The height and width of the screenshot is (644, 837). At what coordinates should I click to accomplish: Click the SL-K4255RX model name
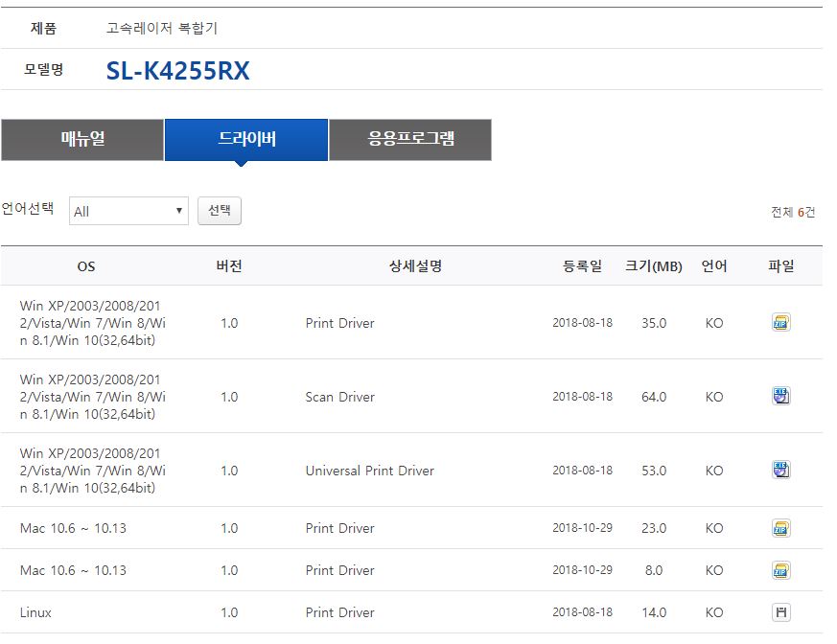point(177,70)
